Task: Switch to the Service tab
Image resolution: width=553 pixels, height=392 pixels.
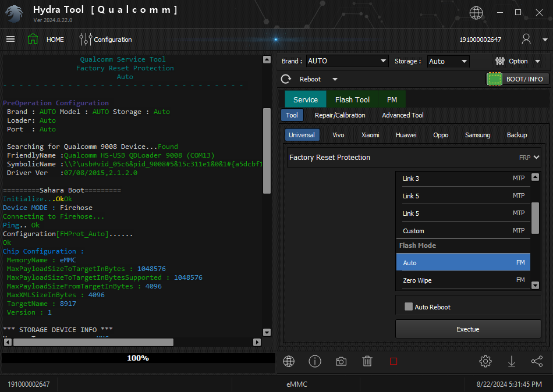Action: [x=306, y=100]
